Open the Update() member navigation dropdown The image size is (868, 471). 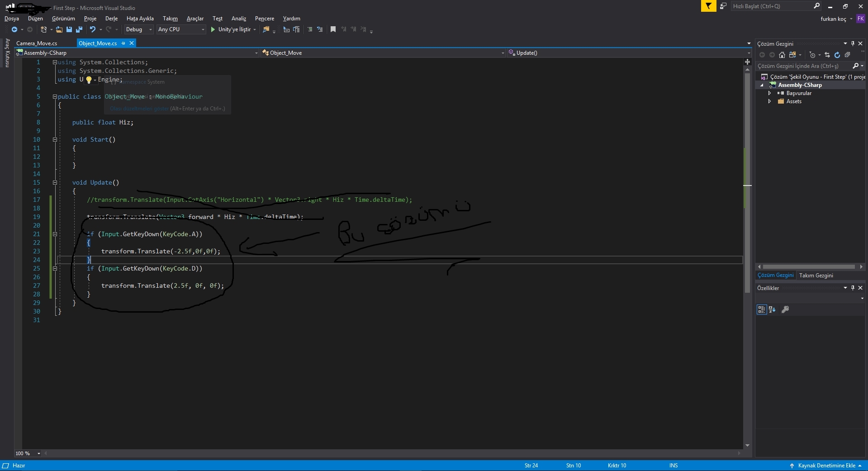click(x=629, y=53)
